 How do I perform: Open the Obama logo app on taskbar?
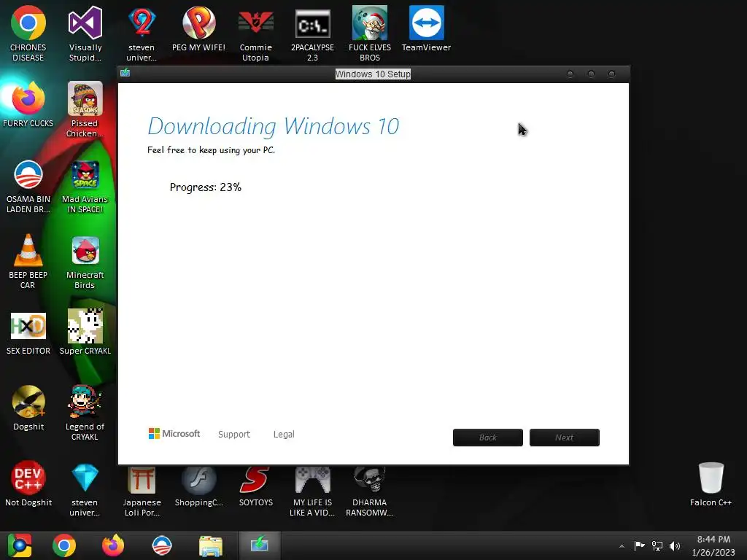(x=162, y=545)
